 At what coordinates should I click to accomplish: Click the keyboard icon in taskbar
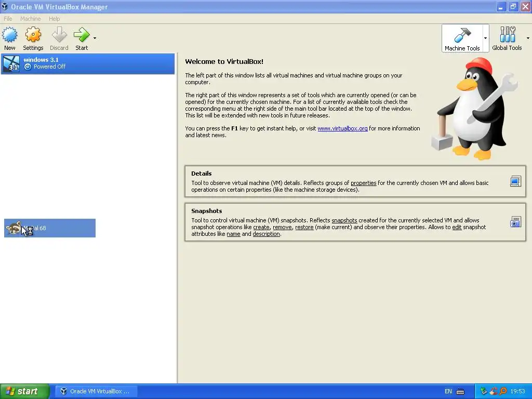coord(460,392)
